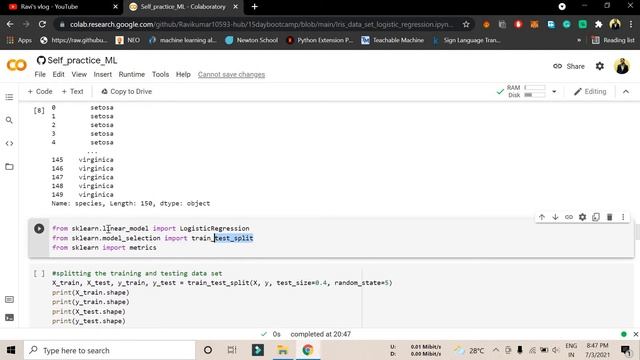Open the Tools menu
The width and height of the screenshot is (640, 360).
coord(160,74)
